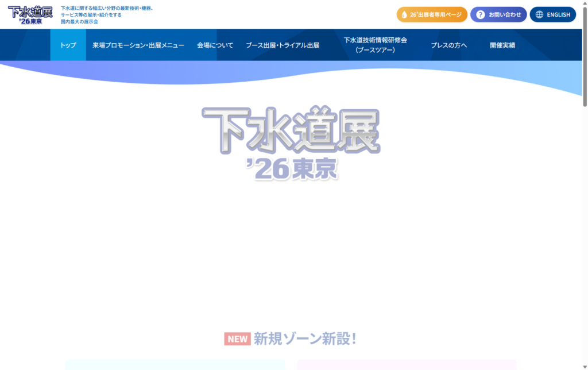This screenshot has height=370, width=588.
Task: Click the orange 26'出展者専用ページ button
Action: pos(432,14)
